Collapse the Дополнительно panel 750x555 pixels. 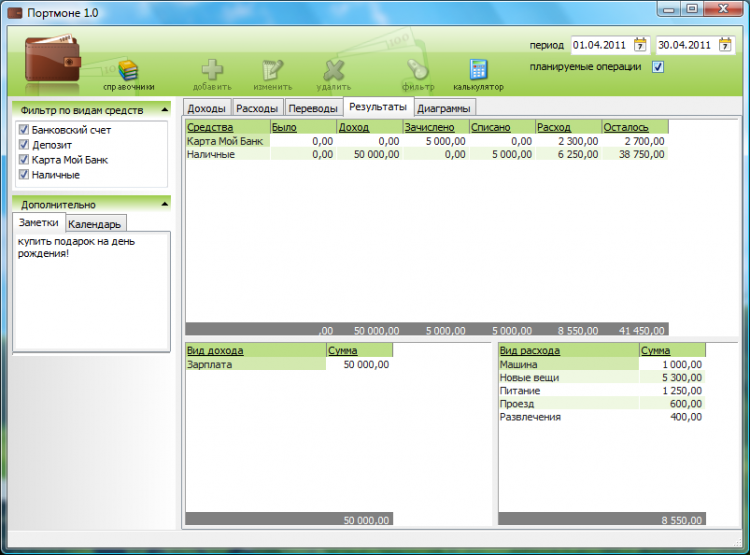[165, 204]
